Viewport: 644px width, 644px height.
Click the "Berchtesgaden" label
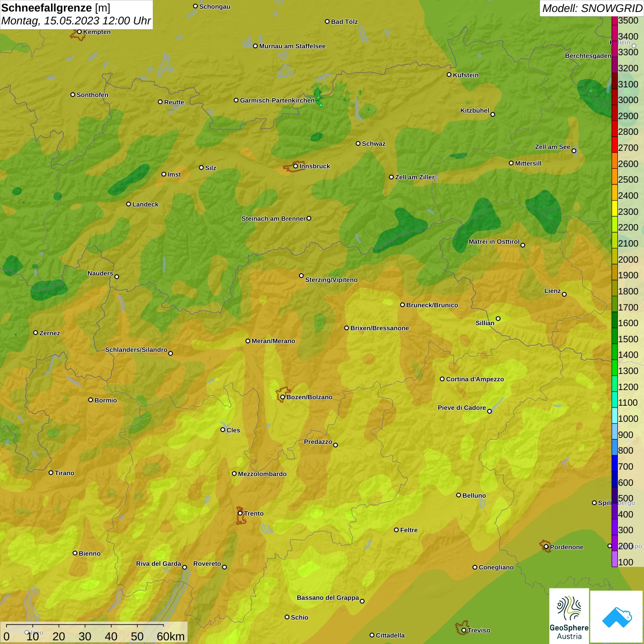[588, 56]
